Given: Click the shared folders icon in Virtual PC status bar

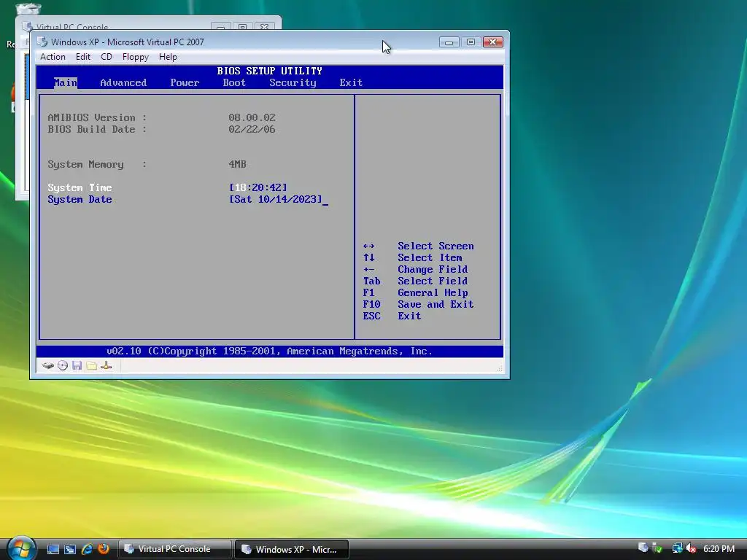Looking at the screenshot, I should (x=92, y=366).
